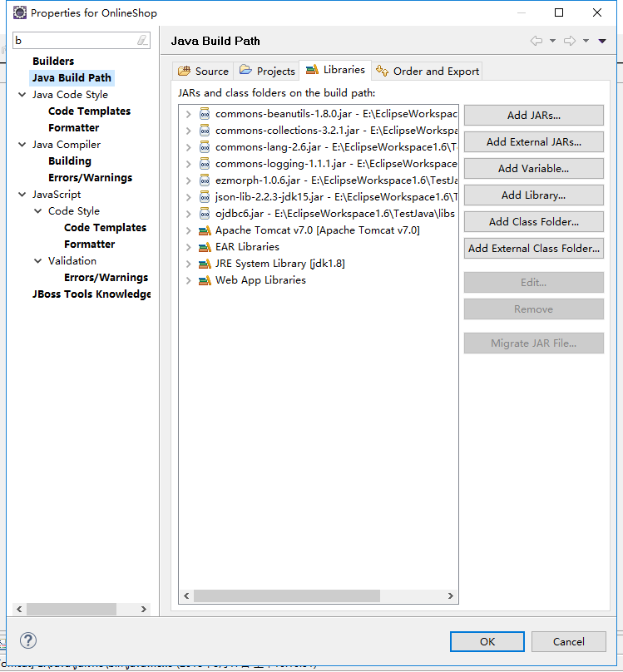623x672 pixels.
Task: Select Builders in the left tree
Action: coord(53,61)
